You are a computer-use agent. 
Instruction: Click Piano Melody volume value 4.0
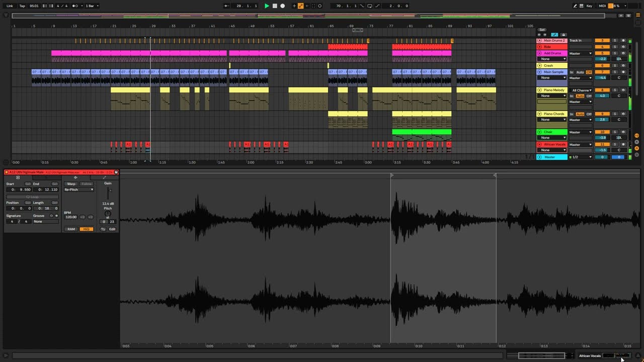tap(602, 96)
